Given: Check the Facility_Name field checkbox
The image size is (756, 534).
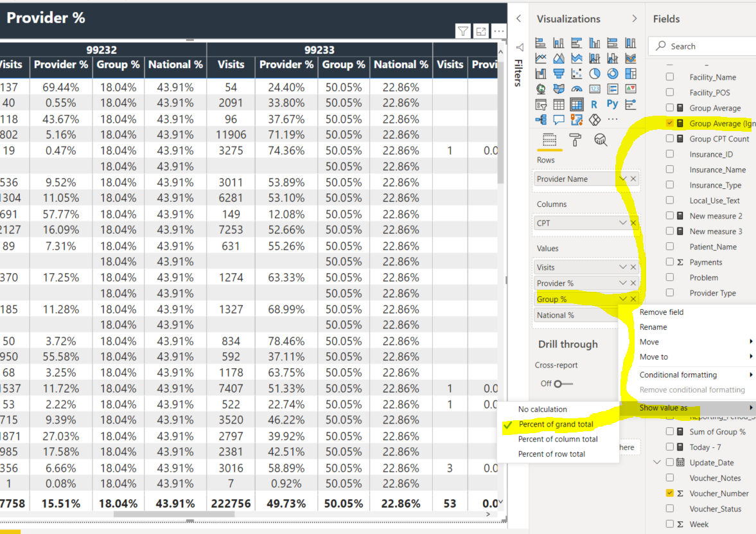Looking at the screenshot, I should click(670, 76).
